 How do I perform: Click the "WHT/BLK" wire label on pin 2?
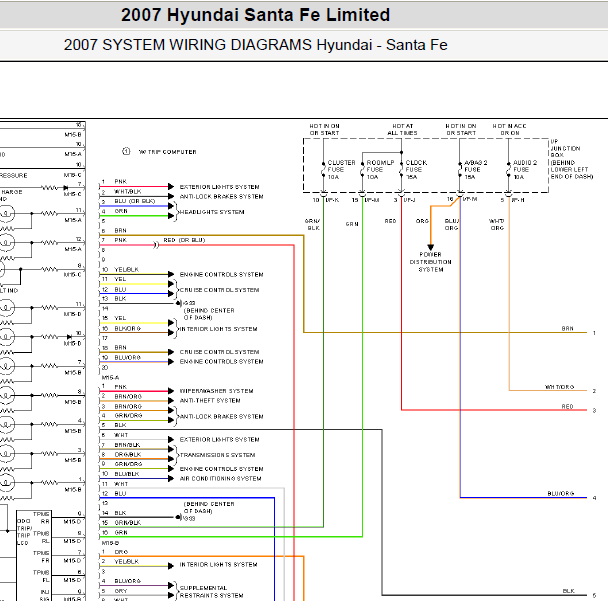tap(128, 192)
